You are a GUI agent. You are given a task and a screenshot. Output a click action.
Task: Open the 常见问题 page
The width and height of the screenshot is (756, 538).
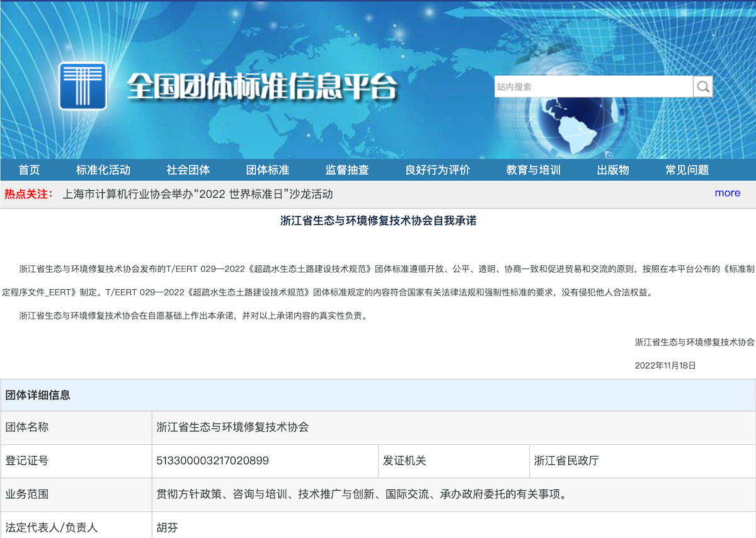coord(687,170)
